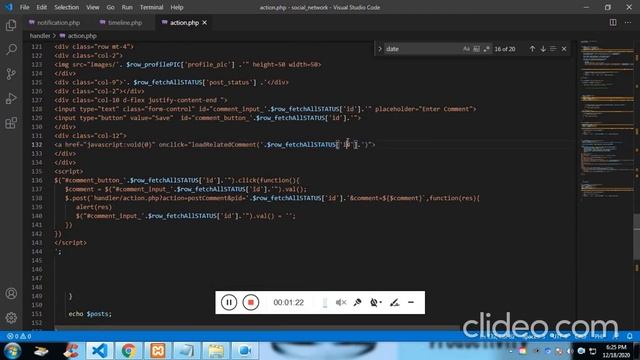Viewport: 640px width, 360px height.
Task: Go to previous match in find widget
Action: pyautogui.click(x=532, y=49)
